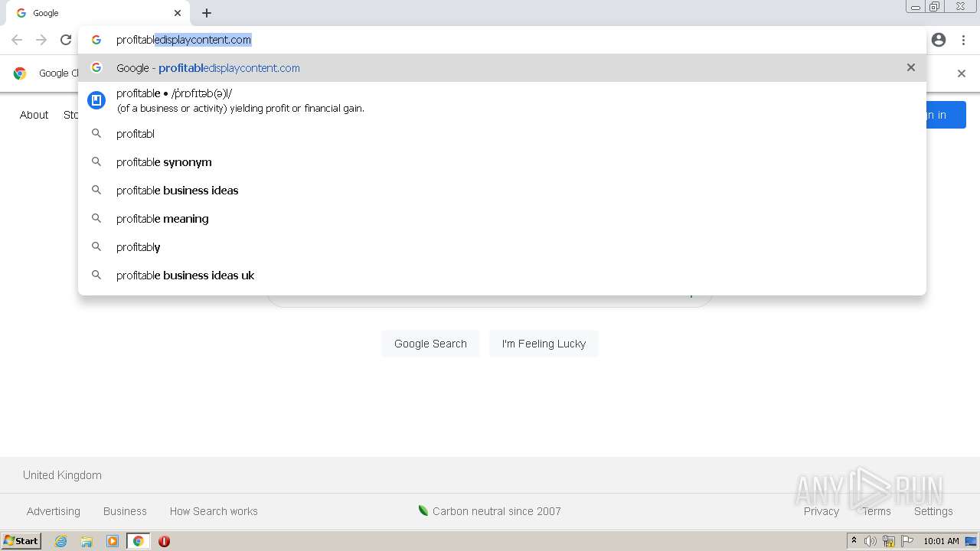This screenshot has width=980, height=551.
Task: Open the Action Center flag tray icon
Action: click(907, 541)
